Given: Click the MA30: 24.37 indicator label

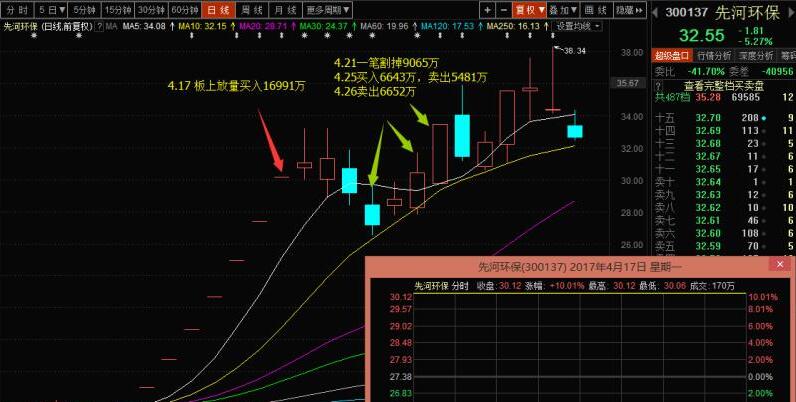Looking at the screenshot, I should point(323,26).
